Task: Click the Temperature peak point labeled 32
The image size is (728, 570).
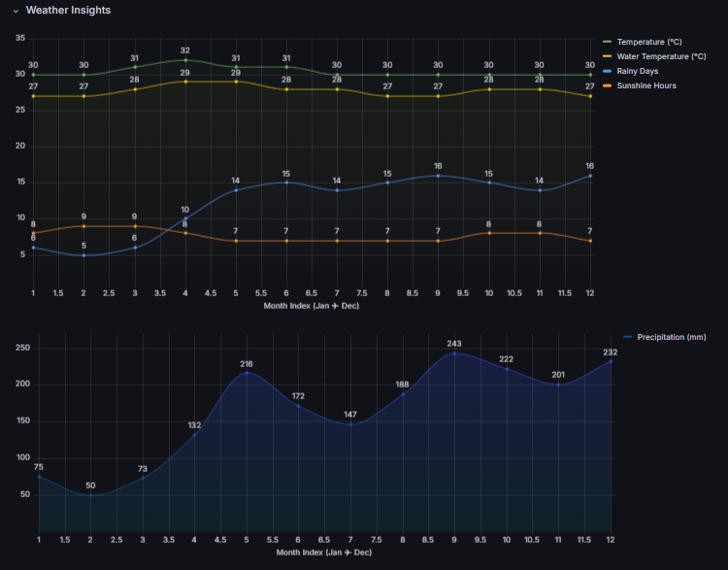Action: click(184, 60)
